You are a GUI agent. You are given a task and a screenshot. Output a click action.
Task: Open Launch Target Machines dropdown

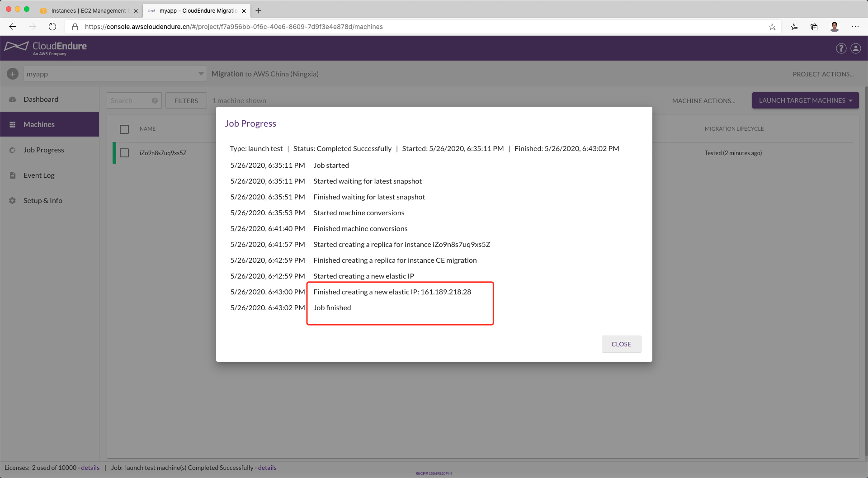click(805, 100)
